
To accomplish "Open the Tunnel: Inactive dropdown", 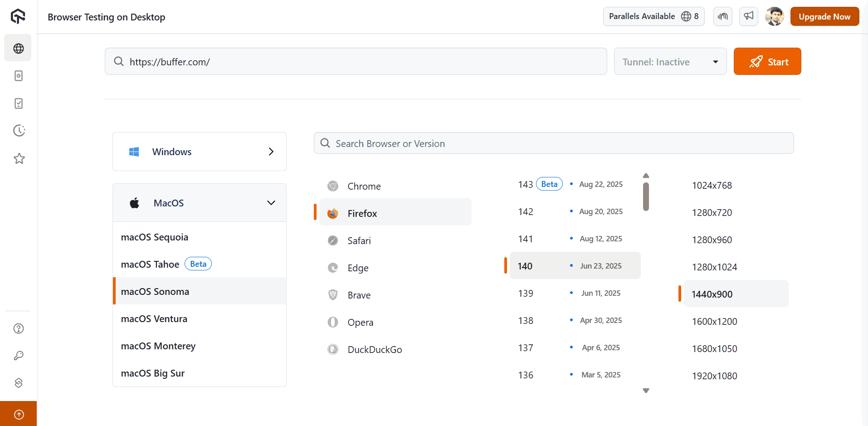I will pos(670,61).
